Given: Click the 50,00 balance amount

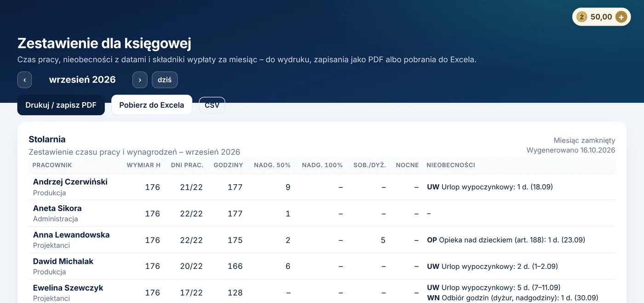Looking at the screenshot, I should coord(601,17).
